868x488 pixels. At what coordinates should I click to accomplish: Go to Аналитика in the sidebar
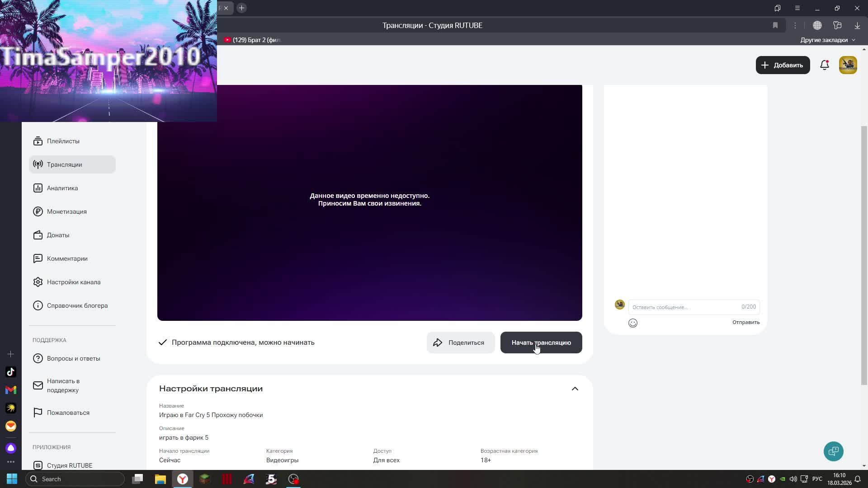(62, 188)
